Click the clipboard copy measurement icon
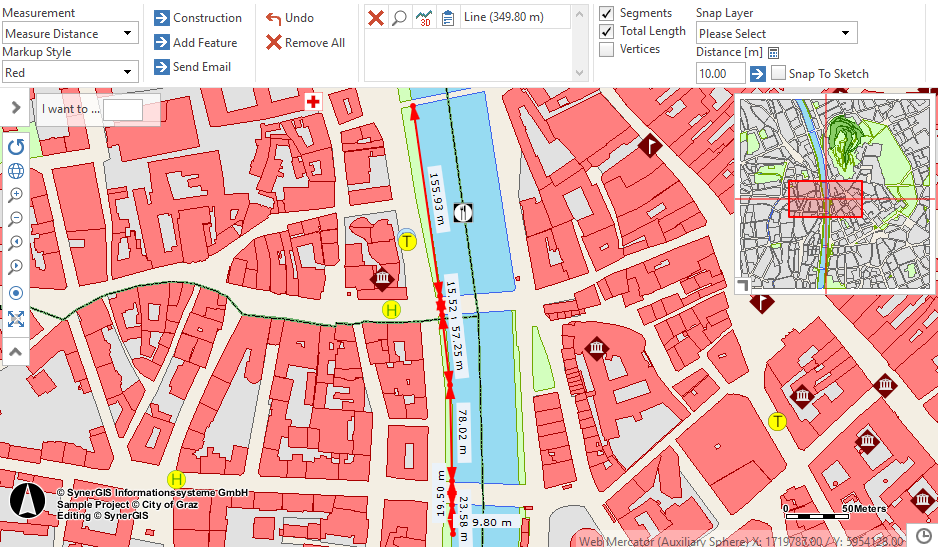 coord(448,18)
